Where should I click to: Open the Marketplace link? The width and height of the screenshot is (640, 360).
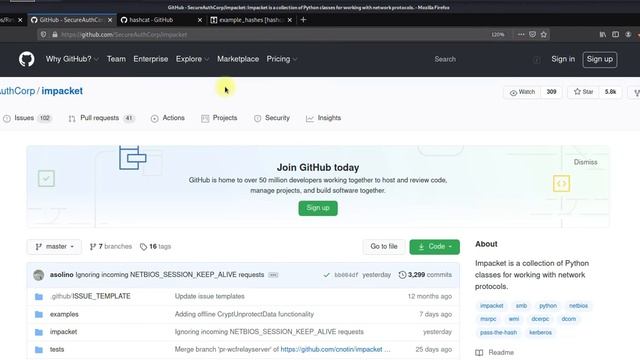[238, 59]
